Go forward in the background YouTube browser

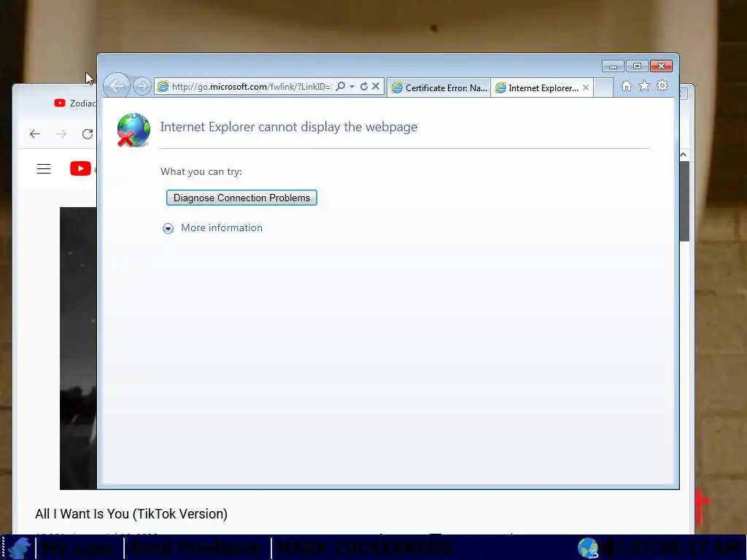pos(61,134)
